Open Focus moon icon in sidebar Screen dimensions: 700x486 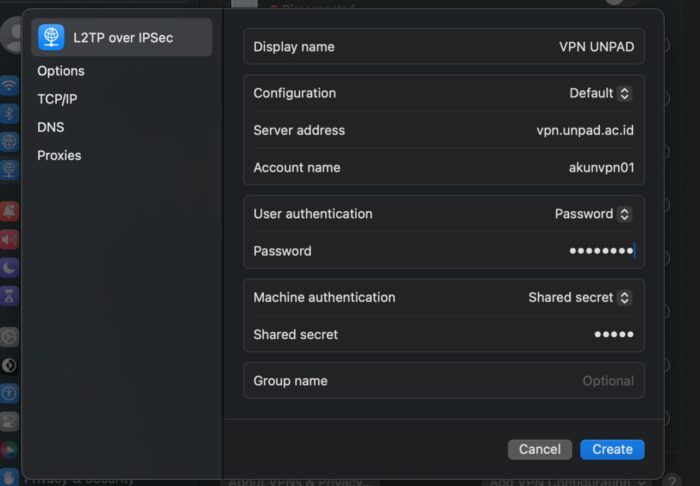tap(9, 268)
